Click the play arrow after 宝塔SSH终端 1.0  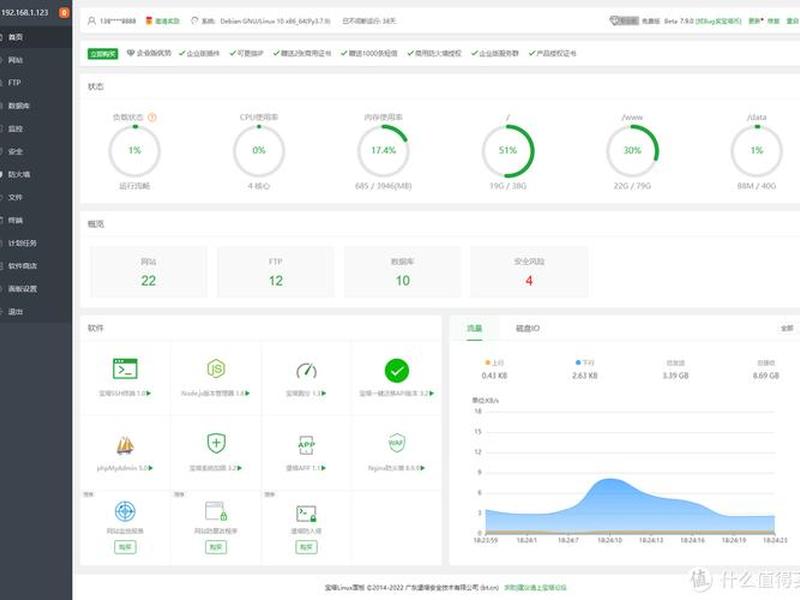pos(149,393)
